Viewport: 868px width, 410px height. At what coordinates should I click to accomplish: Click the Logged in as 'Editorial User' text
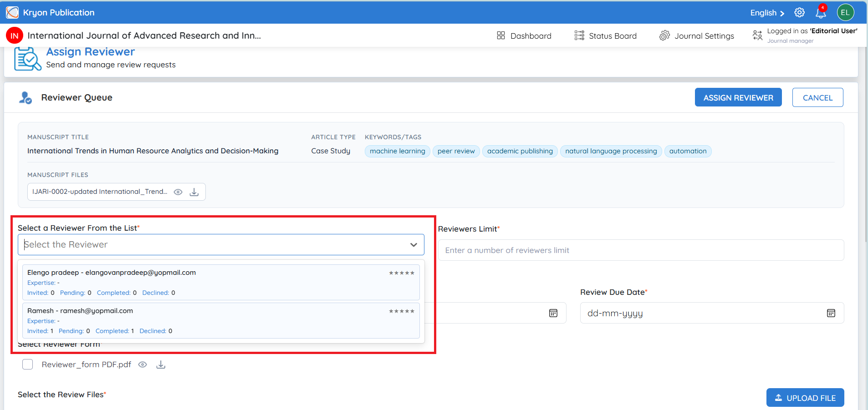point(812,31)
